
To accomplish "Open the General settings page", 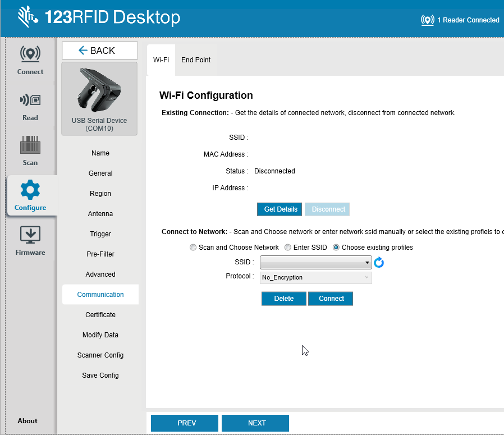I will tap(100, 173).
